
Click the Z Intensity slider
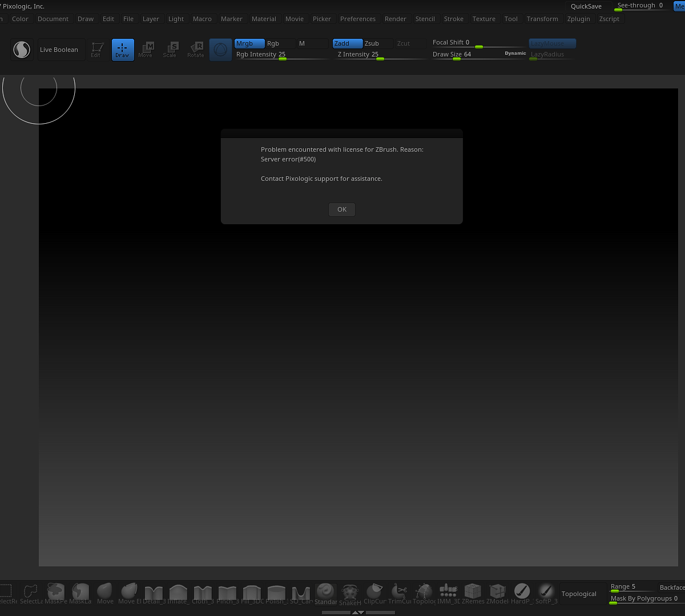pos(381,55)
